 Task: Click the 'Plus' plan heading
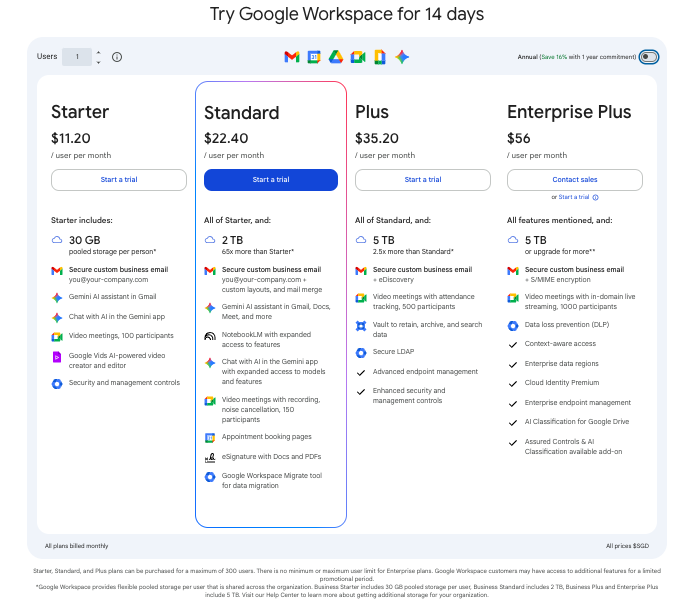point(372,112)
